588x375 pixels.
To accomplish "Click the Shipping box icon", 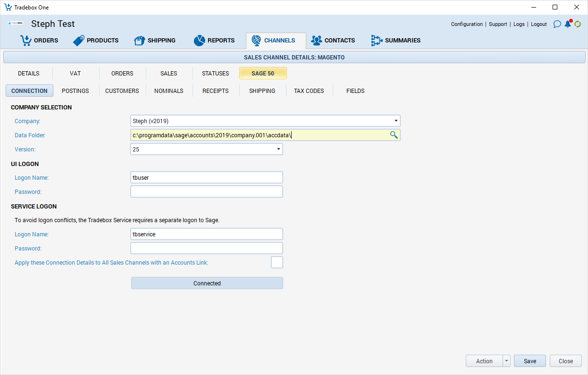I will tap(140, 41).
